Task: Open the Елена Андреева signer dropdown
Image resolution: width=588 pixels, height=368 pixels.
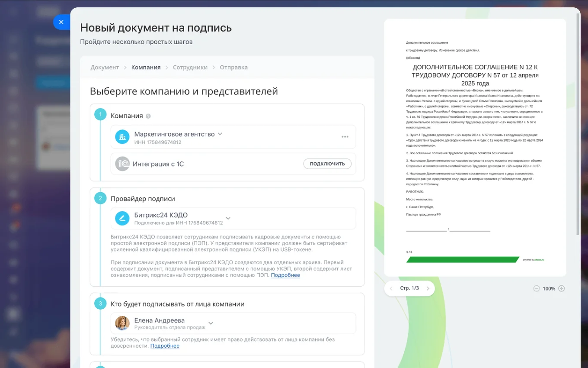Action: [211, 323]
